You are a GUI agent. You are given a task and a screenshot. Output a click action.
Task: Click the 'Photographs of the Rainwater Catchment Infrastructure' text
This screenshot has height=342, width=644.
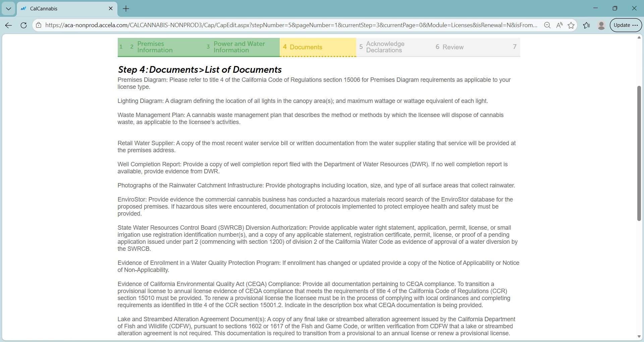(x=316, y=185)
